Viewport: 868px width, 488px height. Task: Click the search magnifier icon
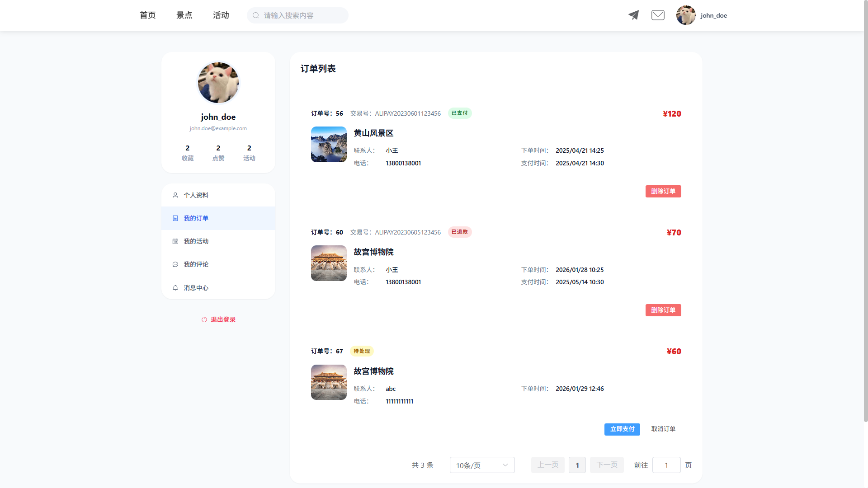(x=256, y=15)
